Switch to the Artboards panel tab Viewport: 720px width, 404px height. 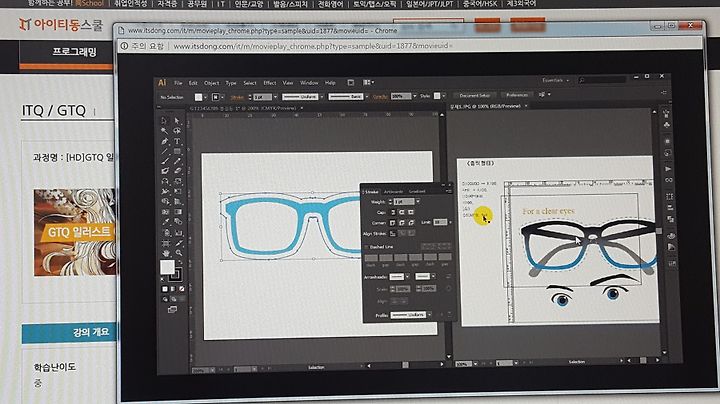coord(394,191)
